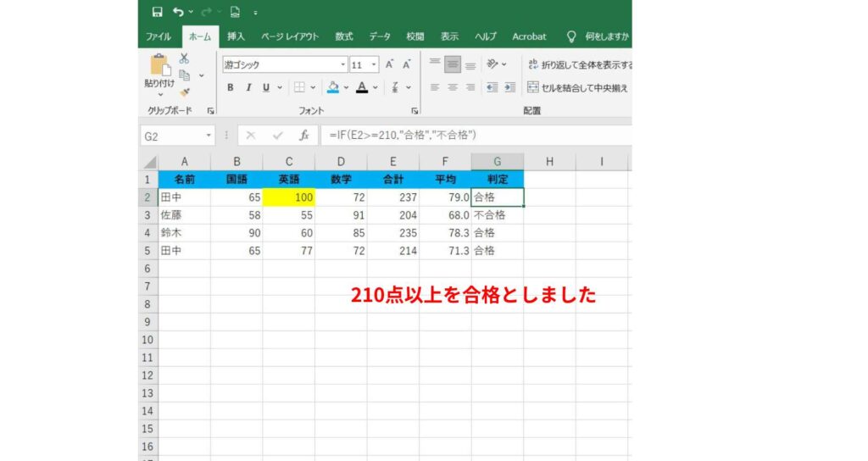Viewport: 868px width, 461px height.
Task: Toggle Italic formatting
Action: coord(248,87)
